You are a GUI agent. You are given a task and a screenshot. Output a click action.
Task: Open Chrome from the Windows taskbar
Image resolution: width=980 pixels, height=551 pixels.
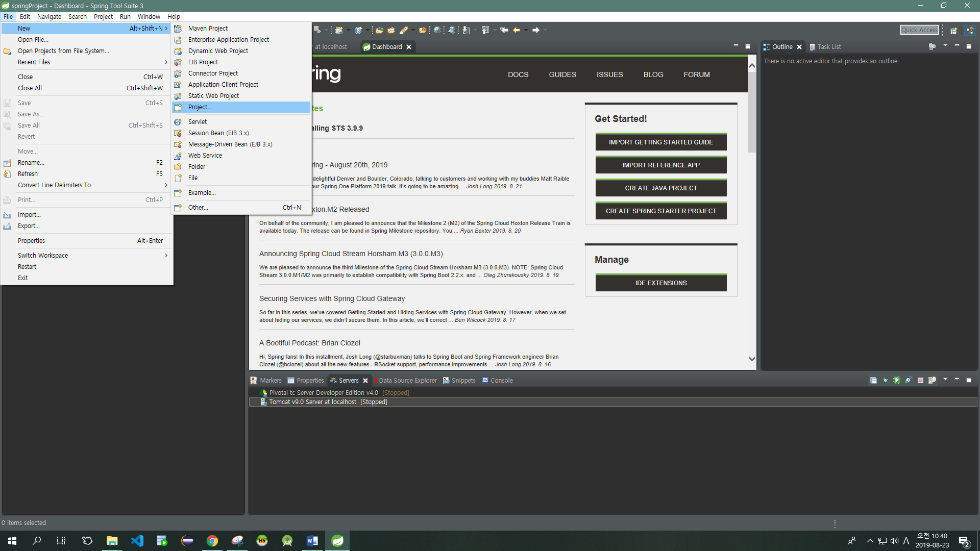(x=212, y=541)
